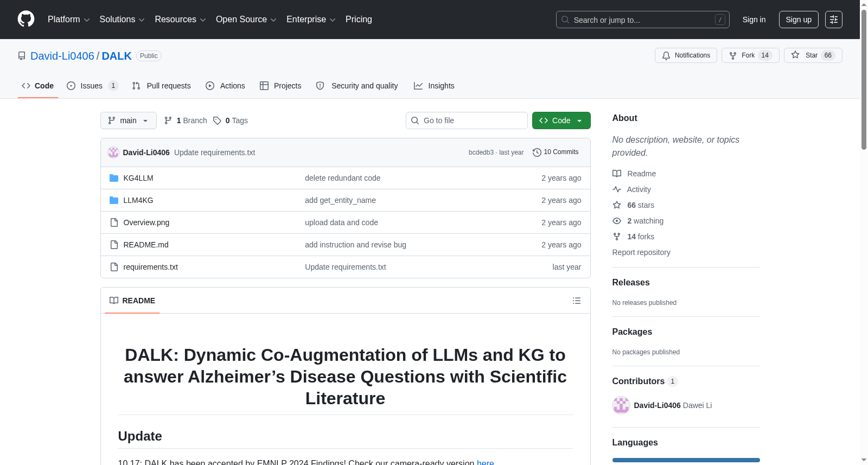Open the GitHub homepage logo
The height and width of the screenshot is (465, 868).
pyautogui.click(x=26, y=19)
